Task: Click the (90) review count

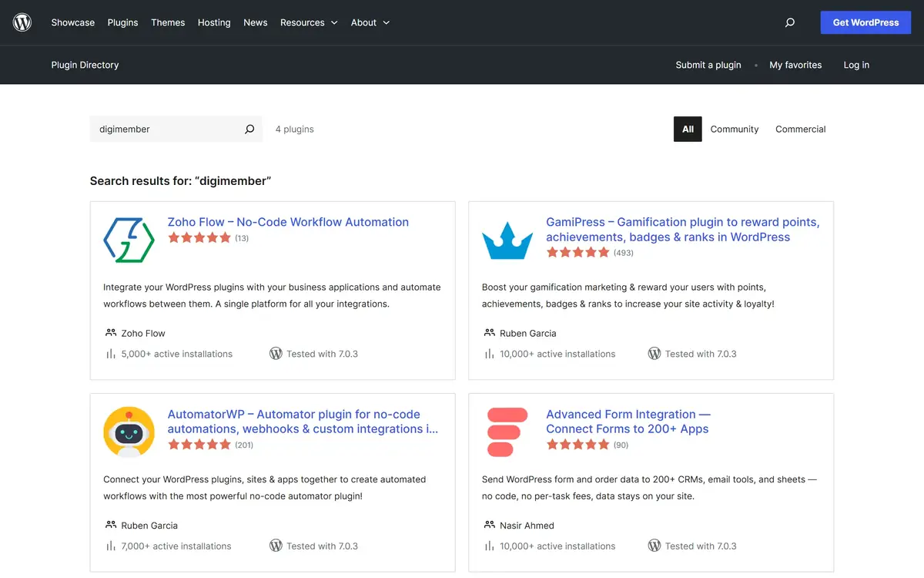Action: click(x=621, y=445)
